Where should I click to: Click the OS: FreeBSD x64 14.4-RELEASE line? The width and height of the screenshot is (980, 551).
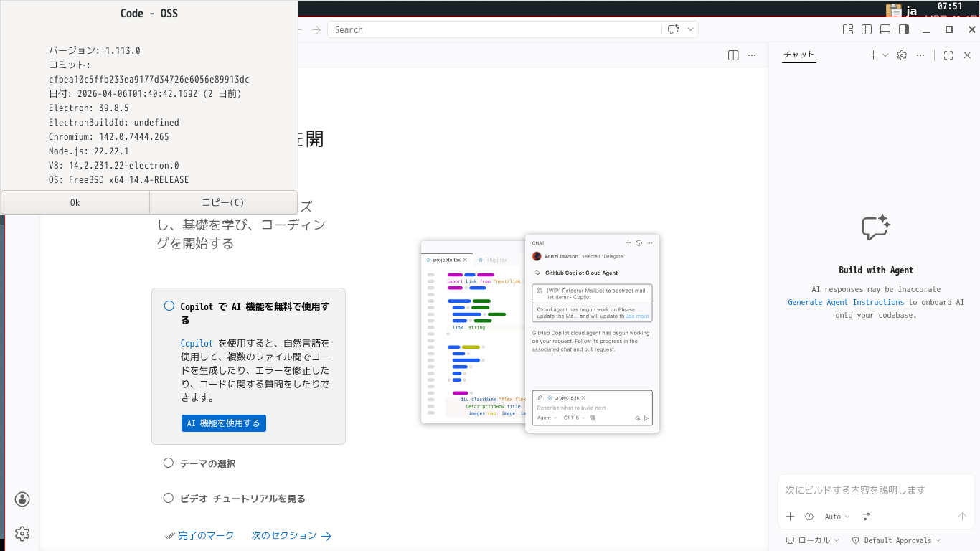(x=119, y=179)
